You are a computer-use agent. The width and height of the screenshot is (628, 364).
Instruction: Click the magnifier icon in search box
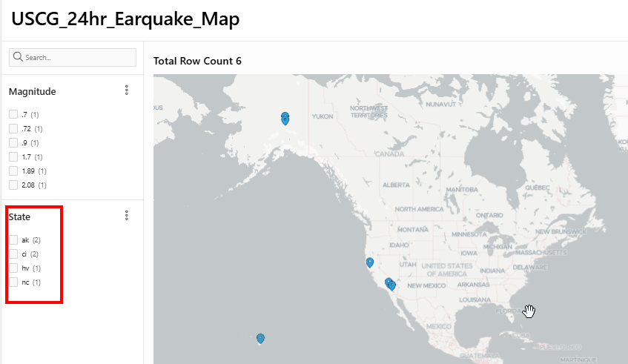(18, 57)
